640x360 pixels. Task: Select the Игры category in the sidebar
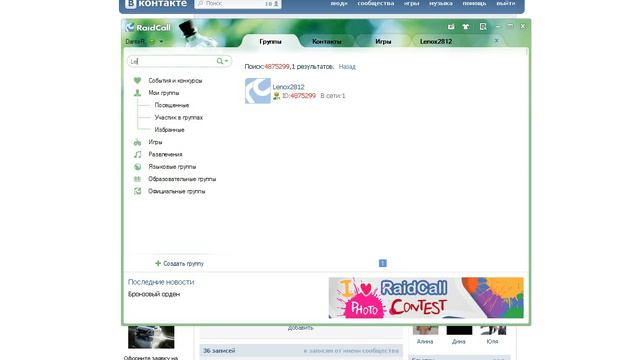coord(155,142)
